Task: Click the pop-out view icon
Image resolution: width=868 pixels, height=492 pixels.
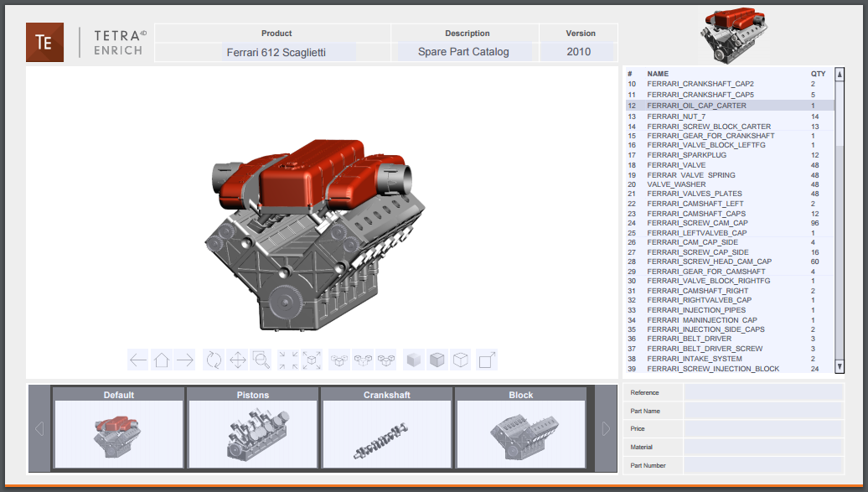Action: pyautogui.click(x=486, y=360)
